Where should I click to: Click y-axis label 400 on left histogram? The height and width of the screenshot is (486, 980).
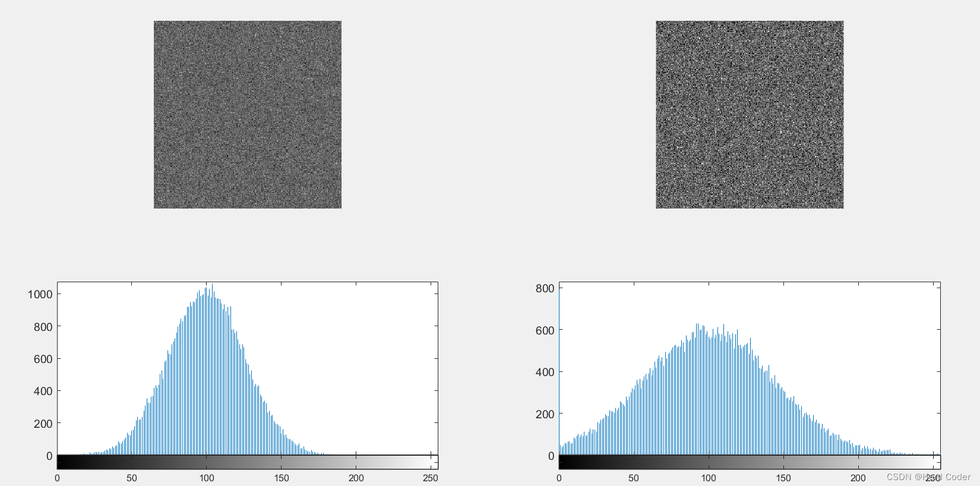pos(43,391)
